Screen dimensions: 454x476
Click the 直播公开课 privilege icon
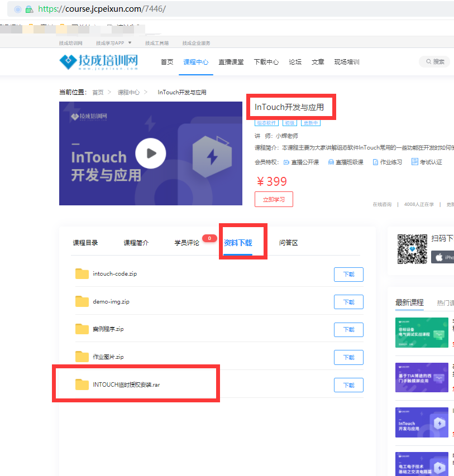pos(286,162)
